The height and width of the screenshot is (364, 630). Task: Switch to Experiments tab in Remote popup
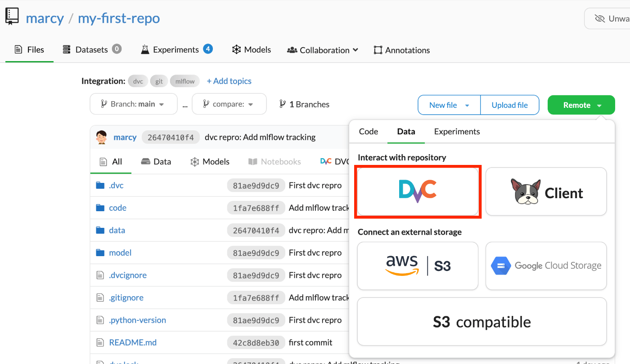coord(457,132)
